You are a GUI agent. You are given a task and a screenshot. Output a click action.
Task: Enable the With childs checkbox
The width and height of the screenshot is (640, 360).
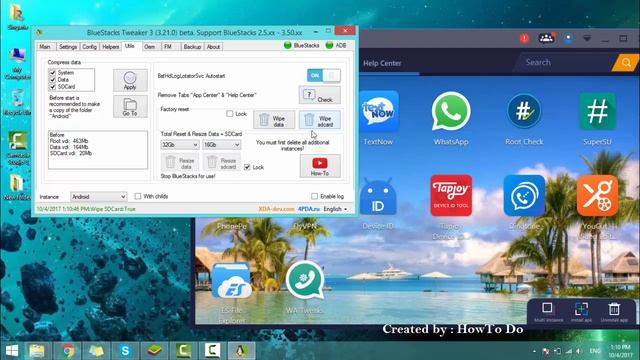click(138, 196)
